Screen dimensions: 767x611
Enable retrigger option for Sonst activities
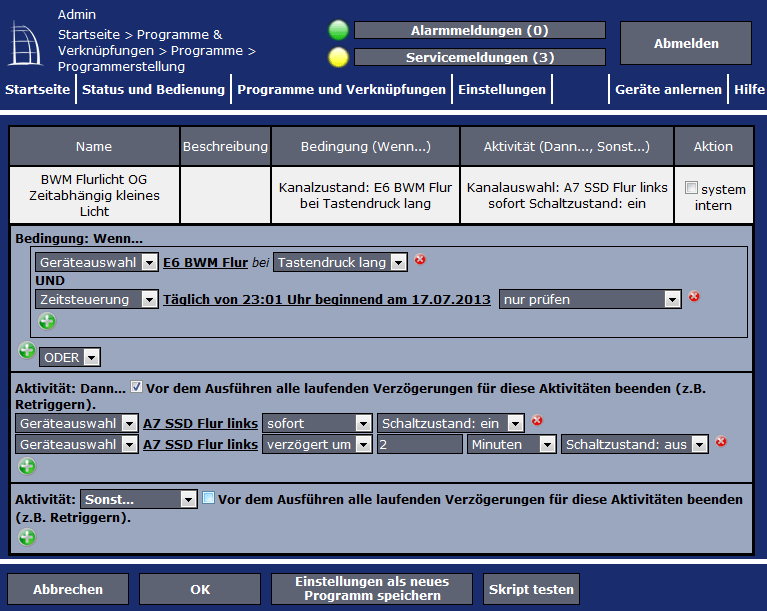pyautogui.click(x=208, y=498)
